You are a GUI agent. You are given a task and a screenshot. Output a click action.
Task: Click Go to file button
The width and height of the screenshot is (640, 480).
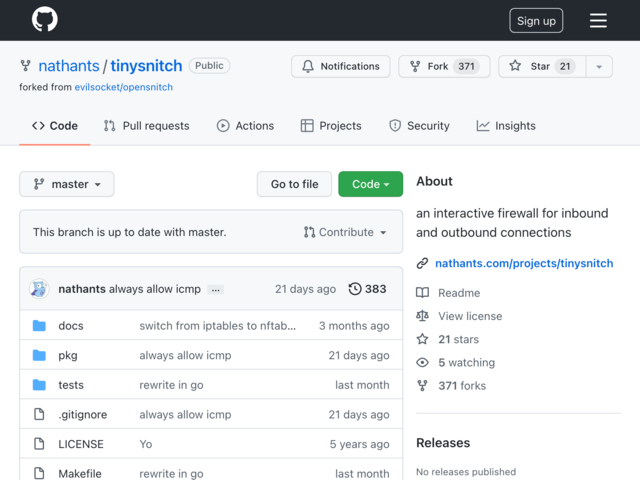294,184
